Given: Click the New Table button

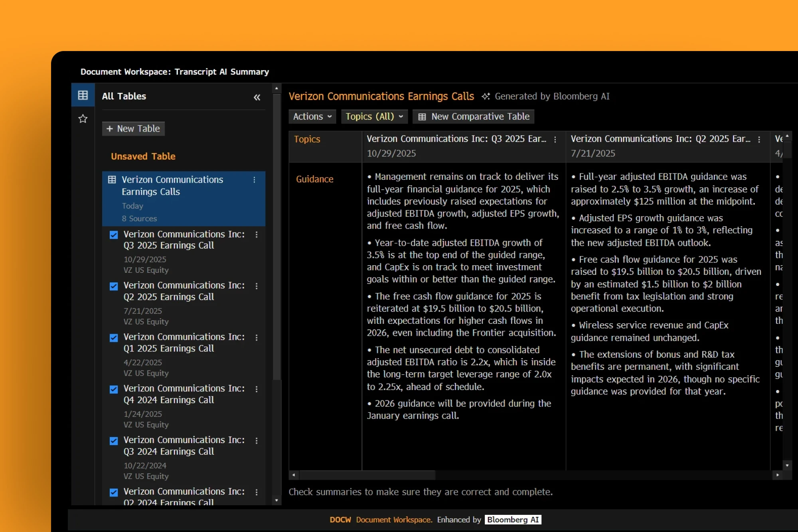Looking at the screenshot, I should [x=133, y=129].
